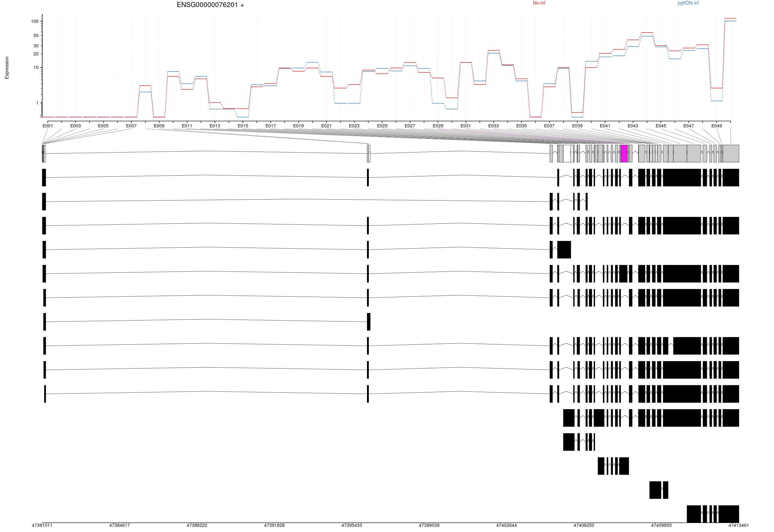
Task: Select exon label E009
Action: (159, 126)
